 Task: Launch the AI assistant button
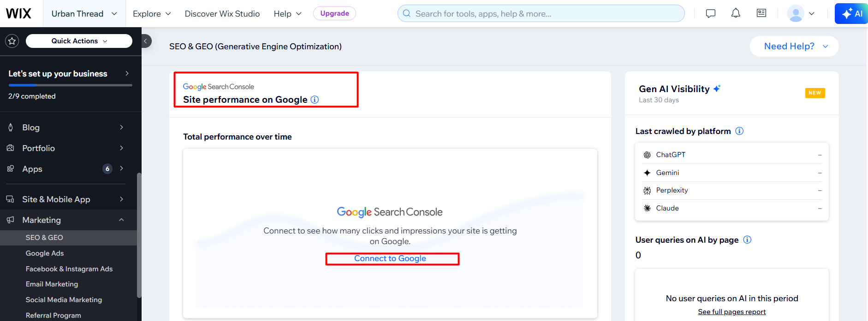pos(851,13)
